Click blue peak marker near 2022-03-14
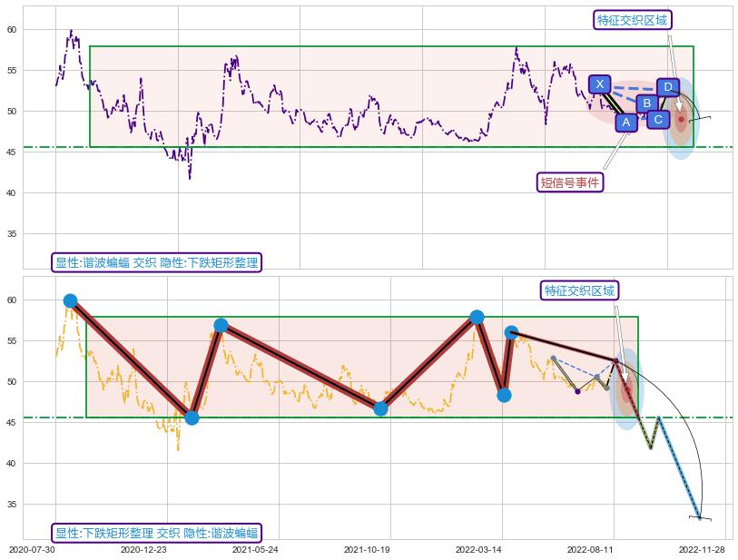Image resolution: width=738 pixels, height=560 pixels. 477,317
